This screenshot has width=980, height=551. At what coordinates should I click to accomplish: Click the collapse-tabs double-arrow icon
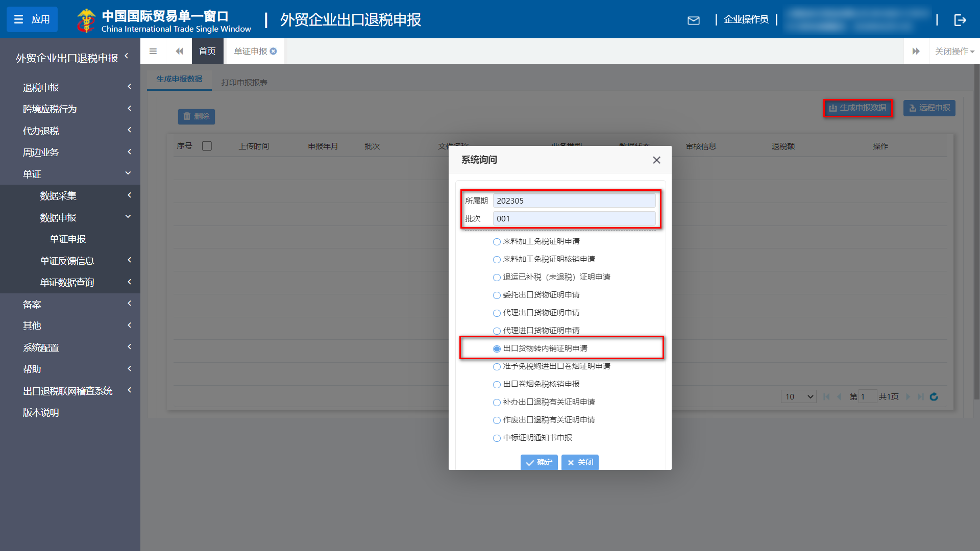[179, 51]
